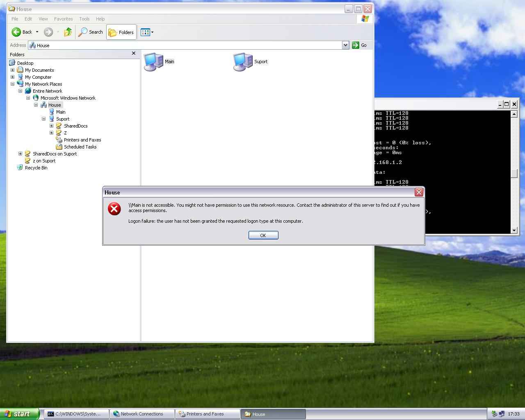The height and width of the screenshot is (420, 525).
Task: Collapse the Suport tree node
Action: click(43, 119)
